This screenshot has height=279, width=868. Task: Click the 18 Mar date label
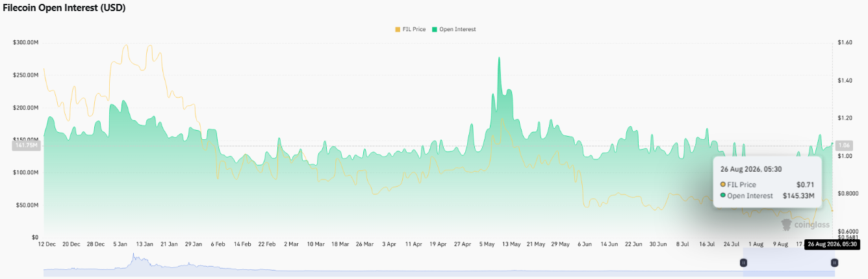coord(340,245)
